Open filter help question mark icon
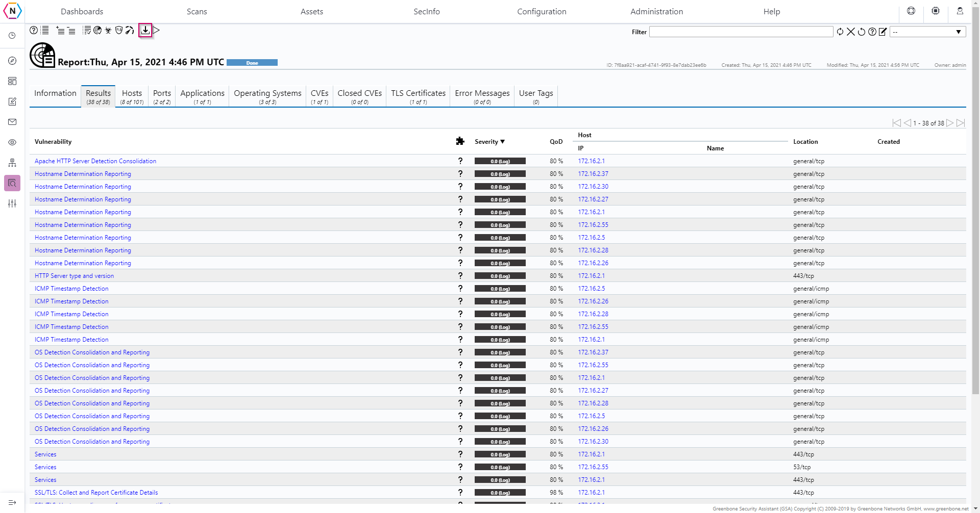This screenshot has height=513, width=980. [x=872, y=32]
